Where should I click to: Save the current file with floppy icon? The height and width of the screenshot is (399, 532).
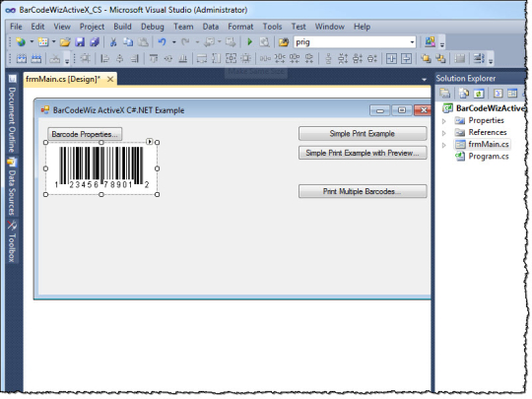(x=80, y=42)
